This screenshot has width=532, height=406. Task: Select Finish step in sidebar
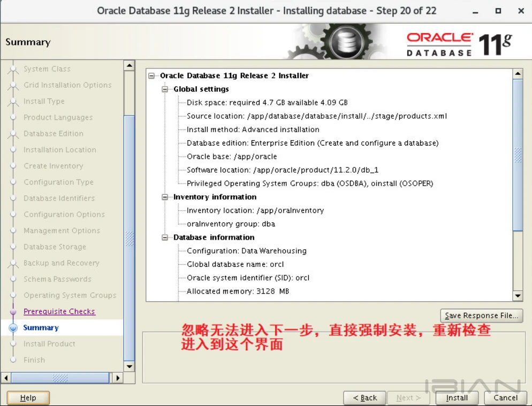(x=34, y=360)
